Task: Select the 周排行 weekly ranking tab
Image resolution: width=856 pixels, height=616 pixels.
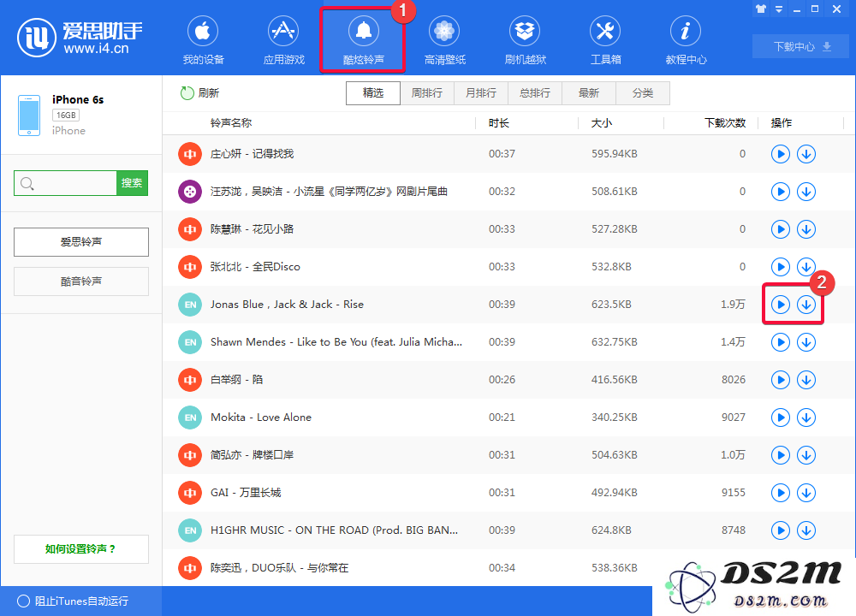Action: [427, 93]
